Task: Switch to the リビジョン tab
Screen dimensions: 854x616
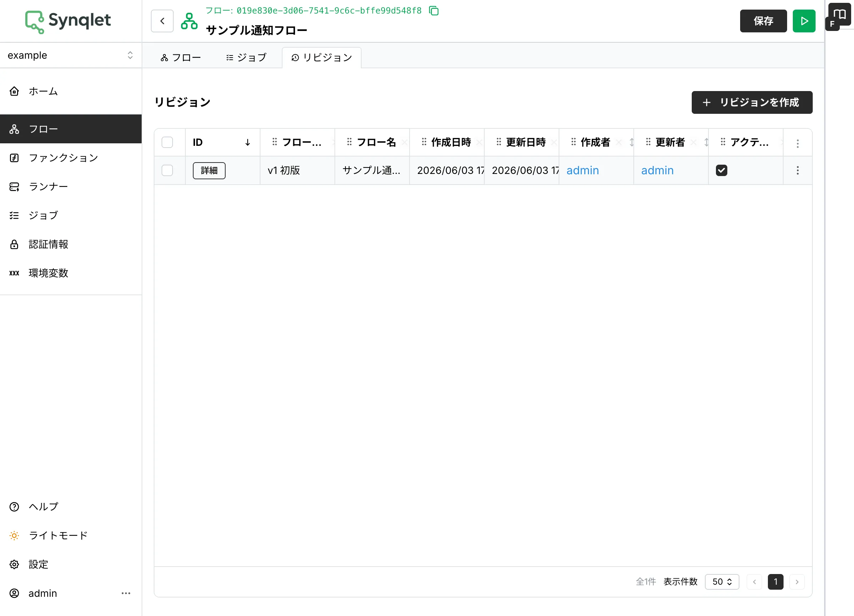Action: tap(322, 58)
